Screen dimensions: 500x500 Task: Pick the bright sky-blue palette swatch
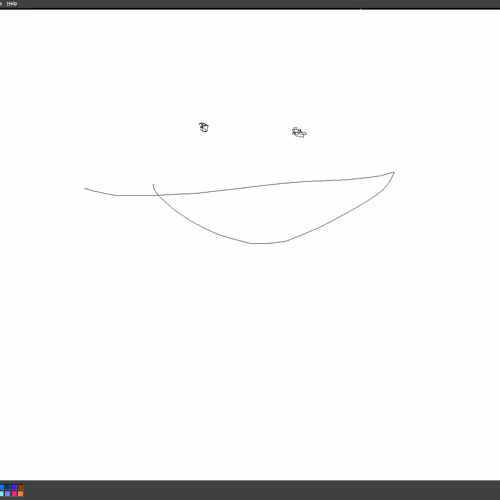2,487
